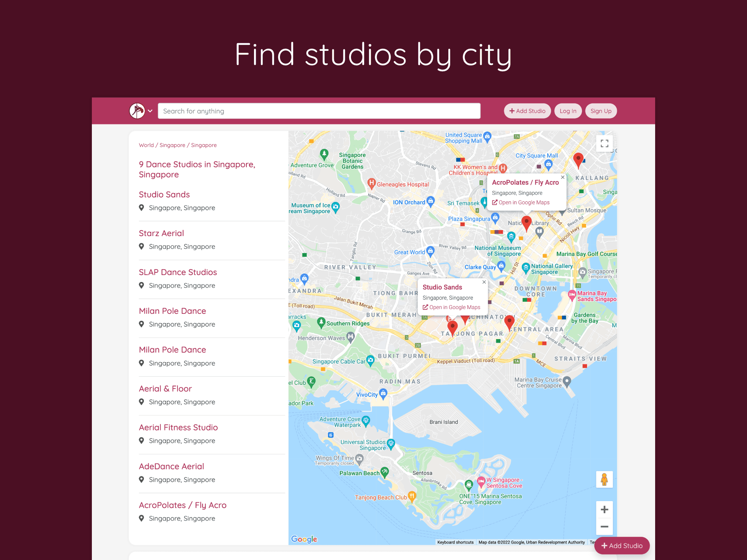Toggle fullscreen map view
Viewport: 747px width, 560px height.
point(604,143)
